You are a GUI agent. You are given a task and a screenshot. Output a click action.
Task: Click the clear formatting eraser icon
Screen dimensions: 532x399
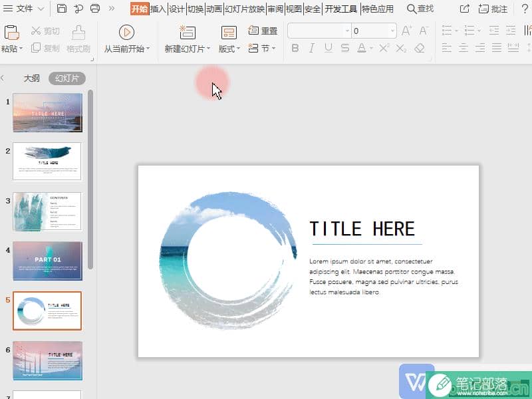click(420, 48)
